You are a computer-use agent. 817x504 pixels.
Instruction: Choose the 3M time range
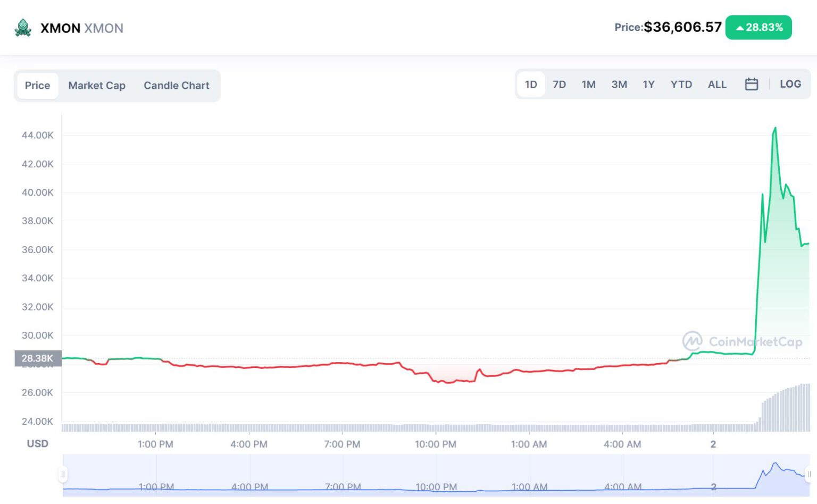coord(619,85)
